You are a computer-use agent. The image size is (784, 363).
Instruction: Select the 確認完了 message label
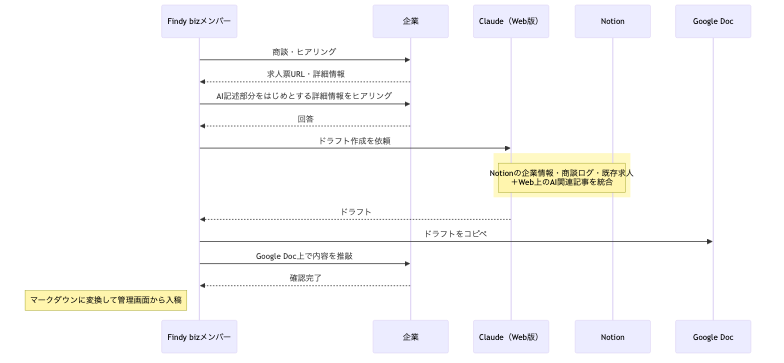pos(306,278)
